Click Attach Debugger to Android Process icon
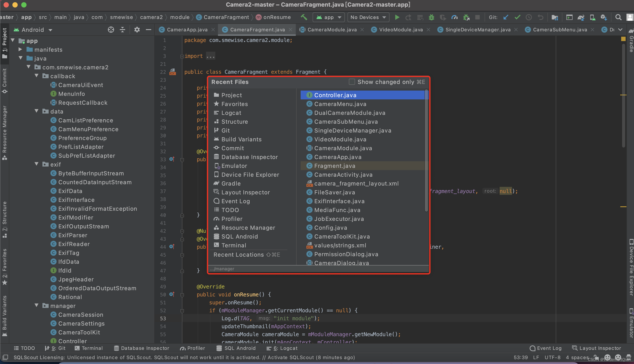 point(466,17)
